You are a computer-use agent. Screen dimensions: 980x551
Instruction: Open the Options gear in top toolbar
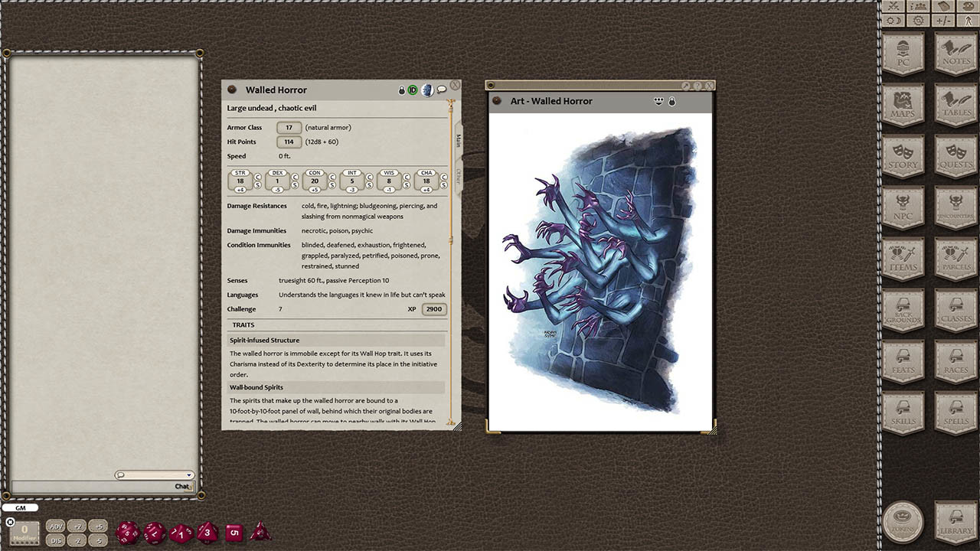pyautogui.click(x=917, y=20)
